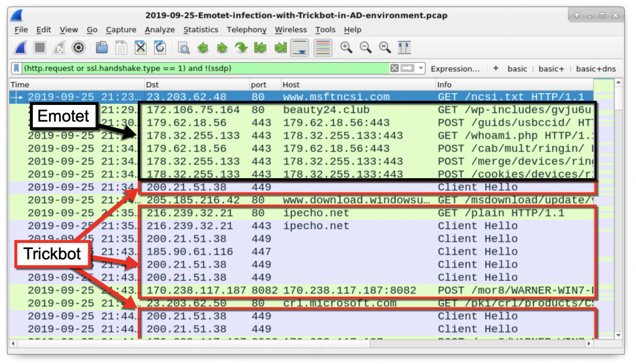Jump to the first packet
Image resolution: width=636 pixels, height=364 pixels.
click(x=260, y=48)
